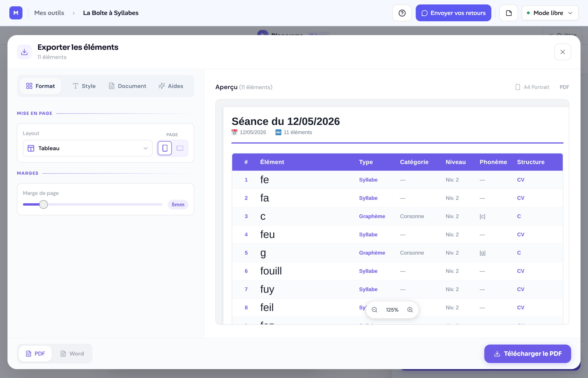588x378 pixels.
Task: Click the A4 Portrait page icon
Action: 518,87
